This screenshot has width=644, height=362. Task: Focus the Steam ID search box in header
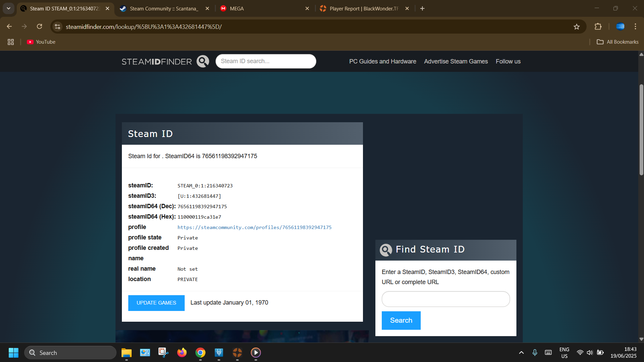[266, 61]
